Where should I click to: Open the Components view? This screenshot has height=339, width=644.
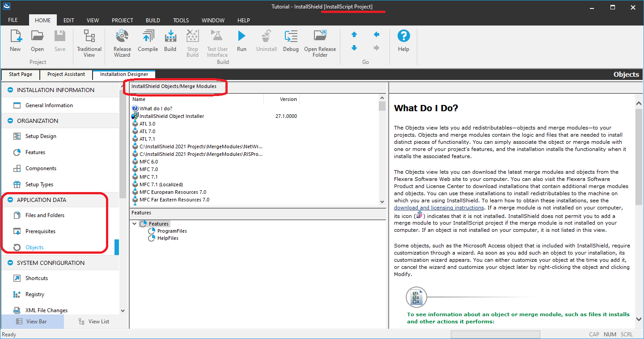[x=41, y=168]
